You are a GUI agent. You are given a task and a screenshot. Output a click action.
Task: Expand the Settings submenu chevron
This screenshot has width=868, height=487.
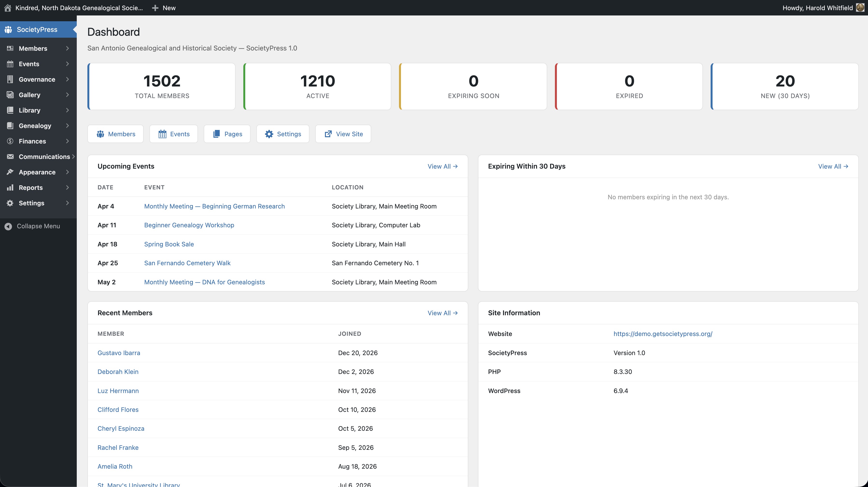(67, 203)
